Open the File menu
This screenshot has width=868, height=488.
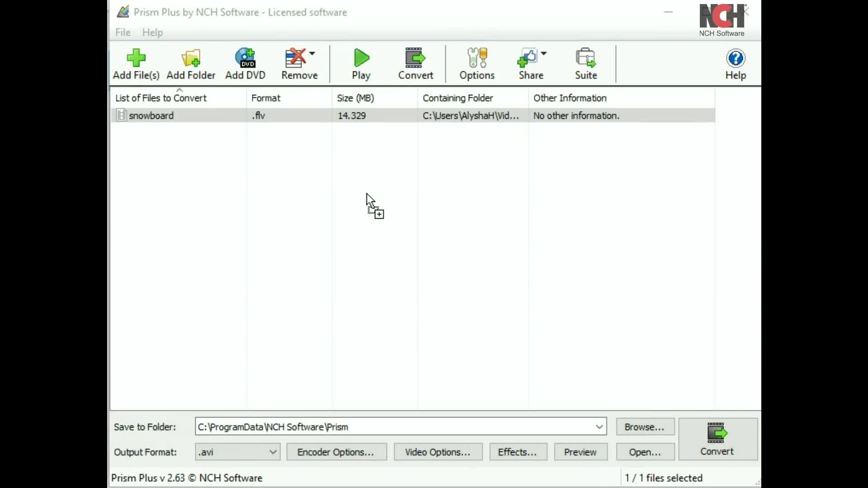tap(123, 33)
